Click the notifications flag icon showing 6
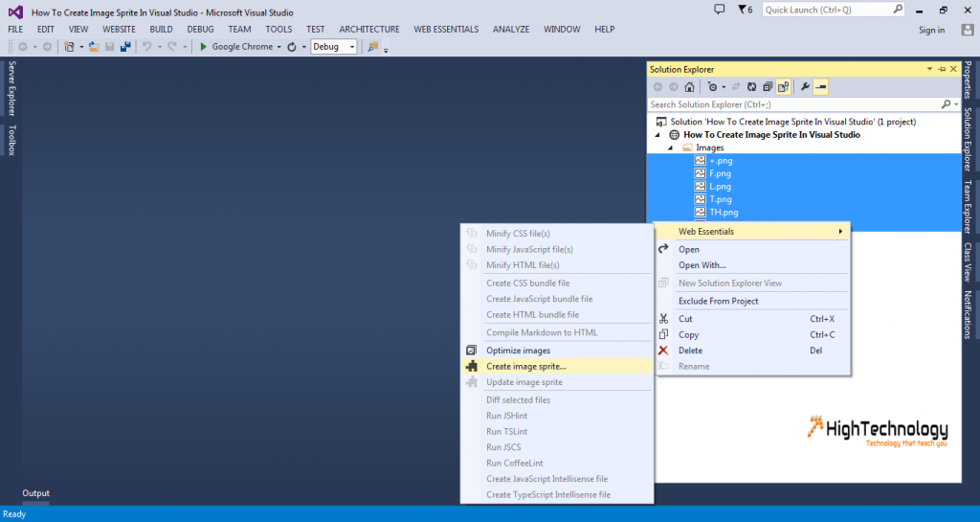 coord(745,10)
